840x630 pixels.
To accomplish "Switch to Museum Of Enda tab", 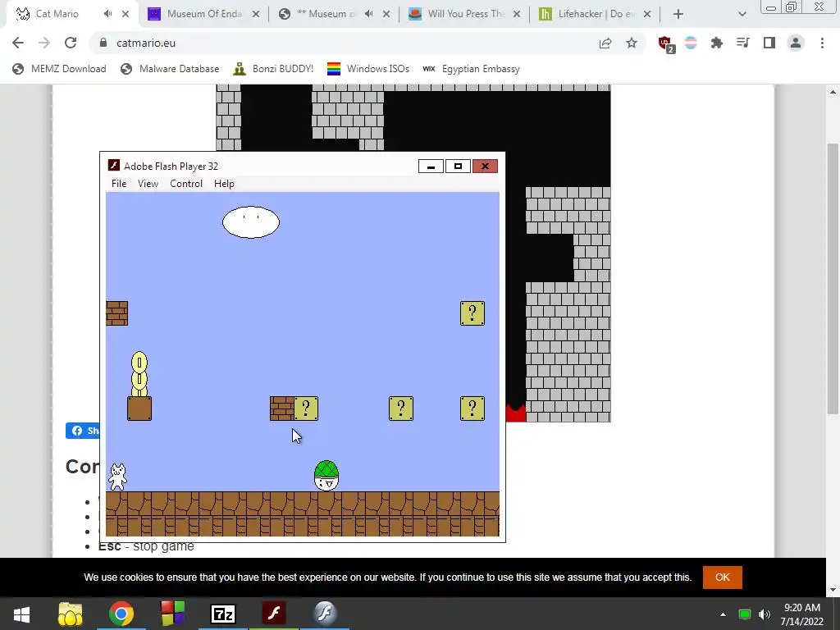I will (203, 14).
